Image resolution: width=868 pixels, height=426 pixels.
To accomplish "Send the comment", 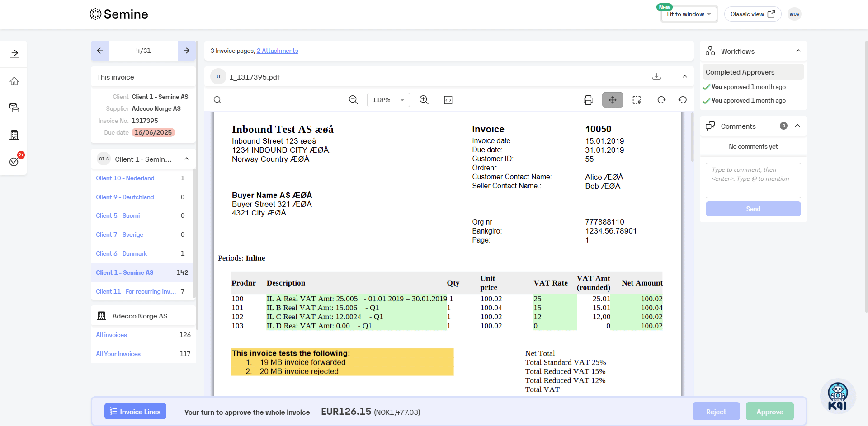I will (x=753, y=209).
